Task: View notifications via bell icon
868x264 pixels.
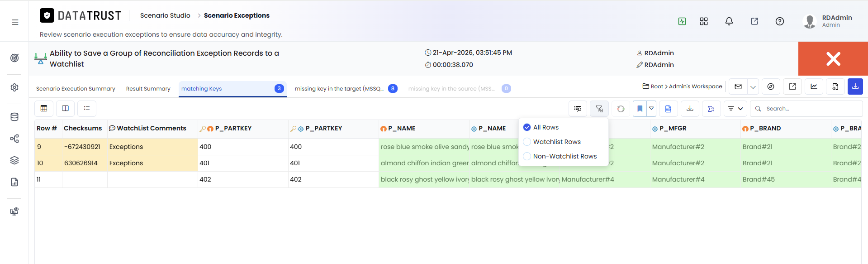Action: coord(729,21)
